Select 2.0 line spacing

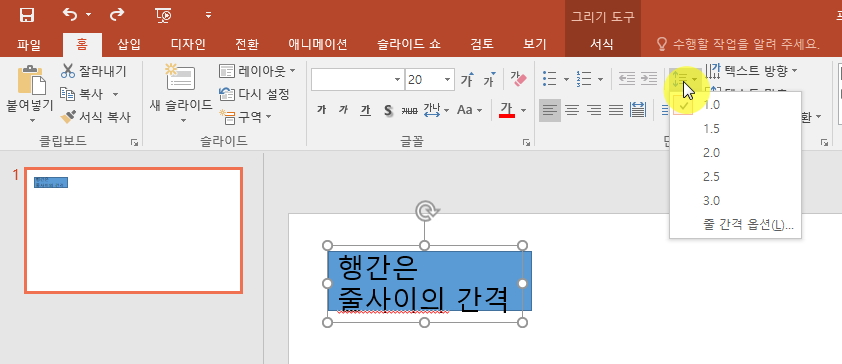735,153
